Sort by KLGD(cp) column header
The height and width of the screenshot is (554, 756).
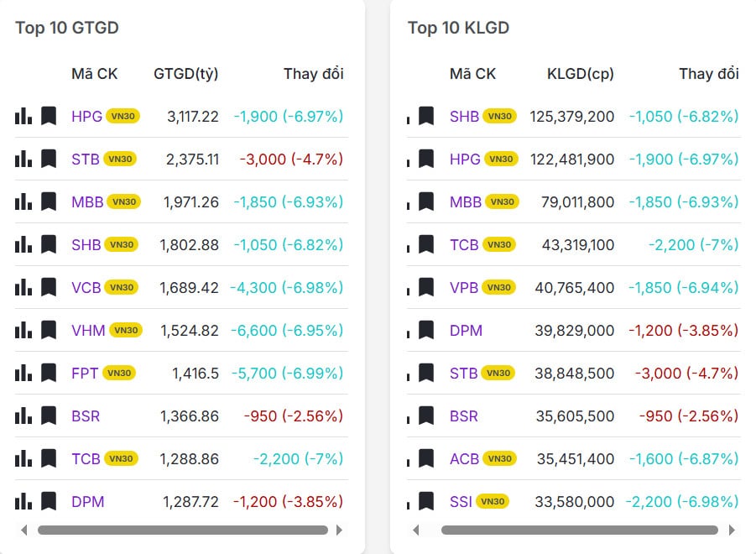[580, 74]
